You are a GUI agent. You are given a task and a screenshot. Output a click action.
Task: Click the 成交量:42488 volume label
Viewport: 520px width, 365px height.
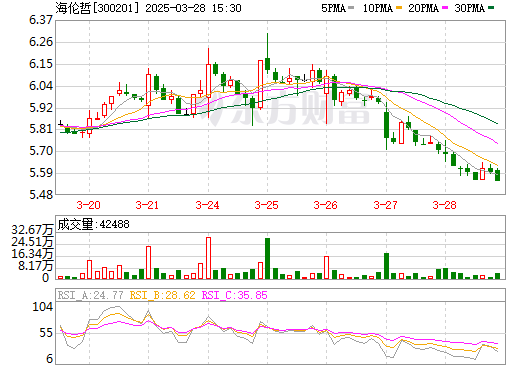[93, 224]
